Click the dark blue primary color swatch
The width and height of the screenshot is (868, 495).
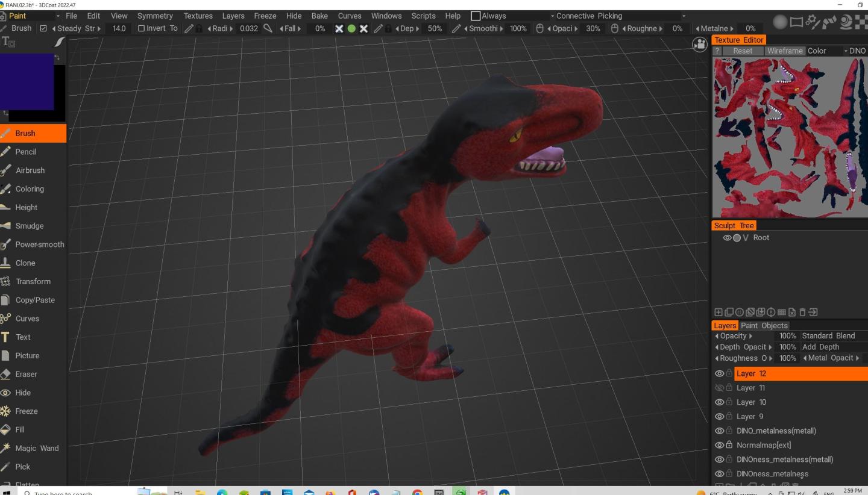point(27,81)
